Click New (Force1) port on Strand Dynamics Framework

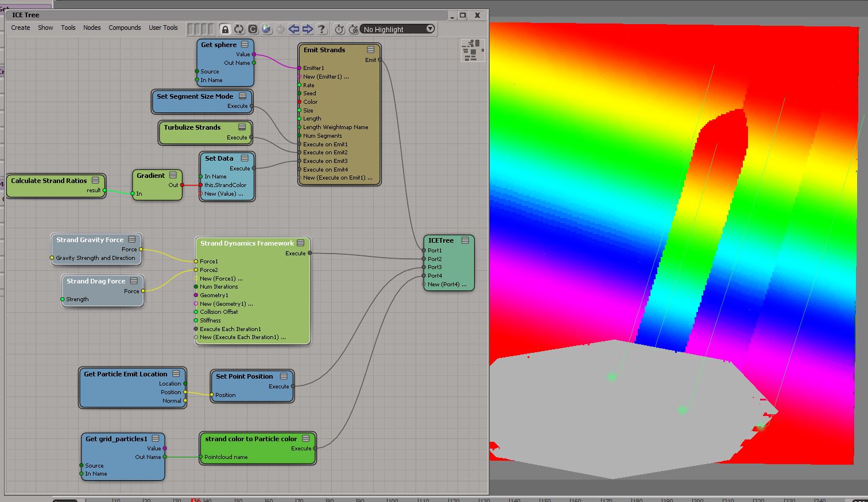pos(221,278)
